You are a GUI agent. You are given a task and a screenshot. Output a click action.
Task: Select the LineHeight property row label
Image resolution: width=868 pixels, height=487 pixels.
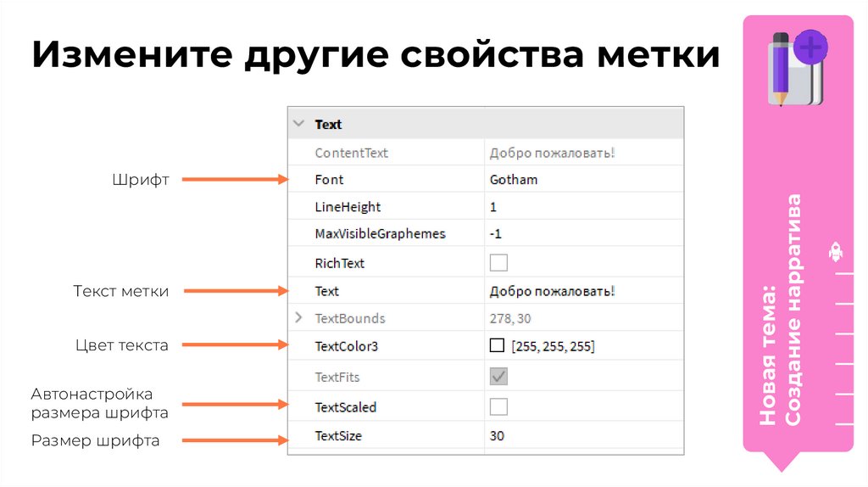348,207
